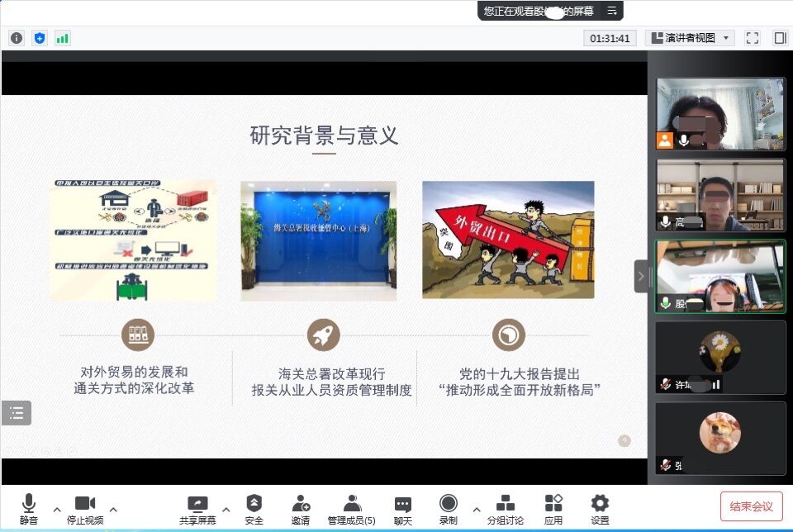Start recording with 录制 button
Viewport: 793px width, 532px height.
click(449, 509)
